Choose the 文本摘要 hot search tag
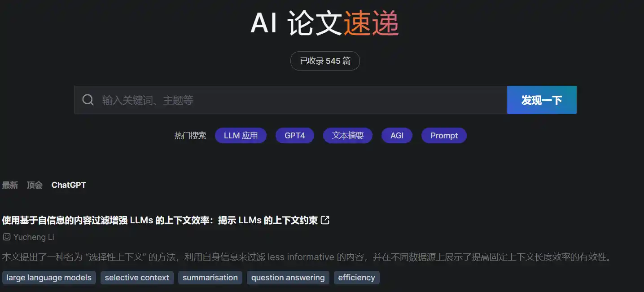Image resolution: width=644 pixels, height=292 pixels. tap(348, 136)
